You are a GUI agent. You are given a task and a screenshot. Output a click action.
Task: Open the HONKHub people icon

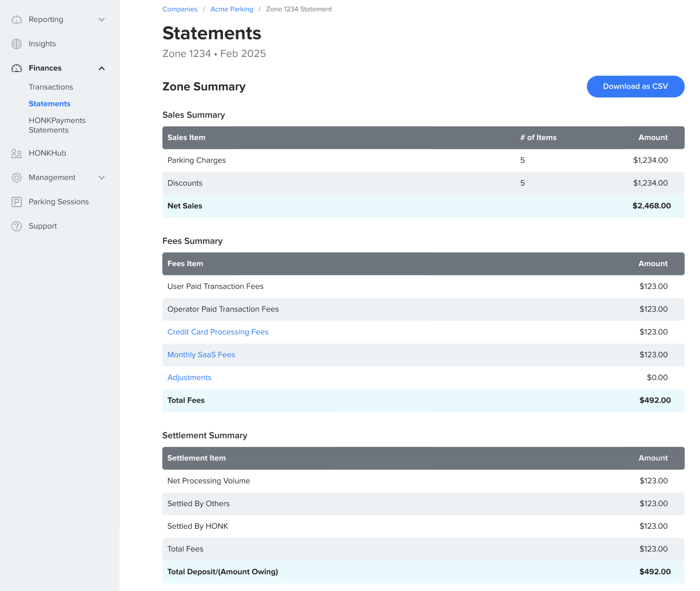[17, 153]
